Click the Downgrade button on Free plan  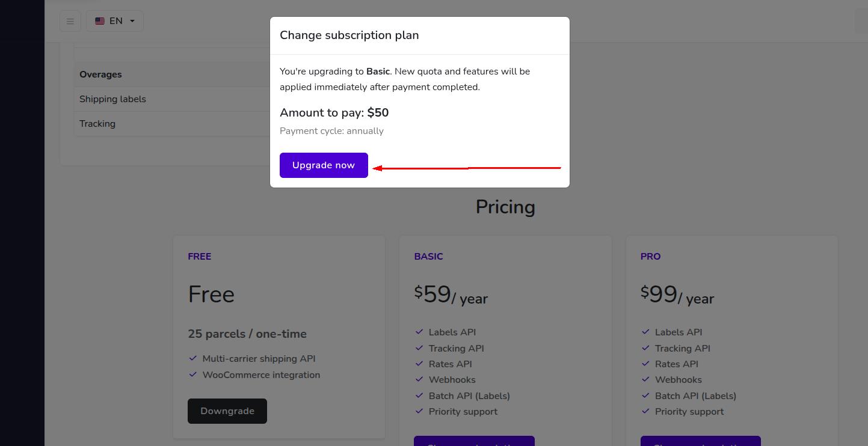(x=227, y=411)
